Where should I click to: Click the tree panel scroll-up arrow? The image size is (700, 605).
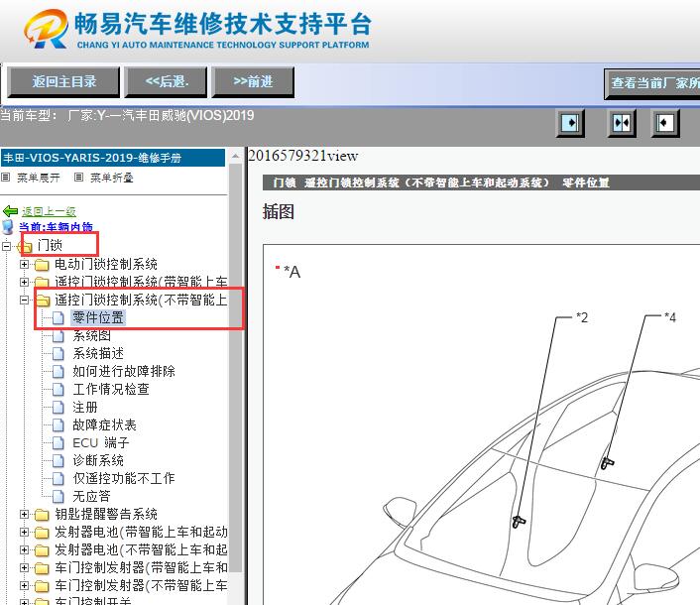point(236,157)
